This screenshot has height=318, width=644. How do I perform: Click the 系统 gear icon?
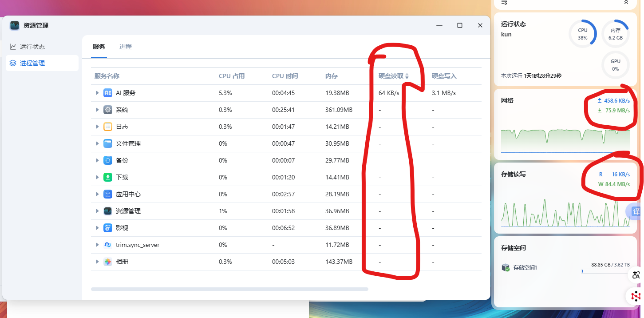pos(108,110)
